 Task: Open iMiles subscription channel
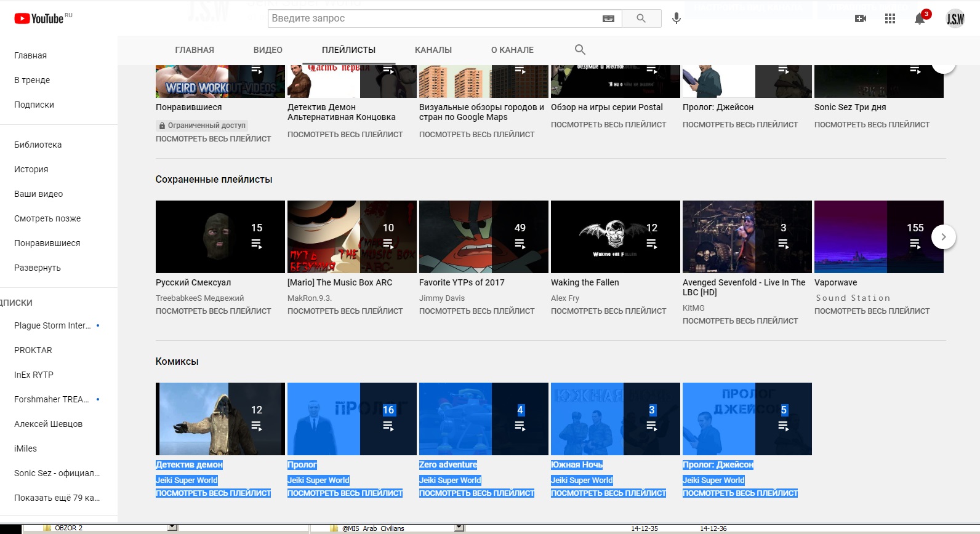click(25, 448)
